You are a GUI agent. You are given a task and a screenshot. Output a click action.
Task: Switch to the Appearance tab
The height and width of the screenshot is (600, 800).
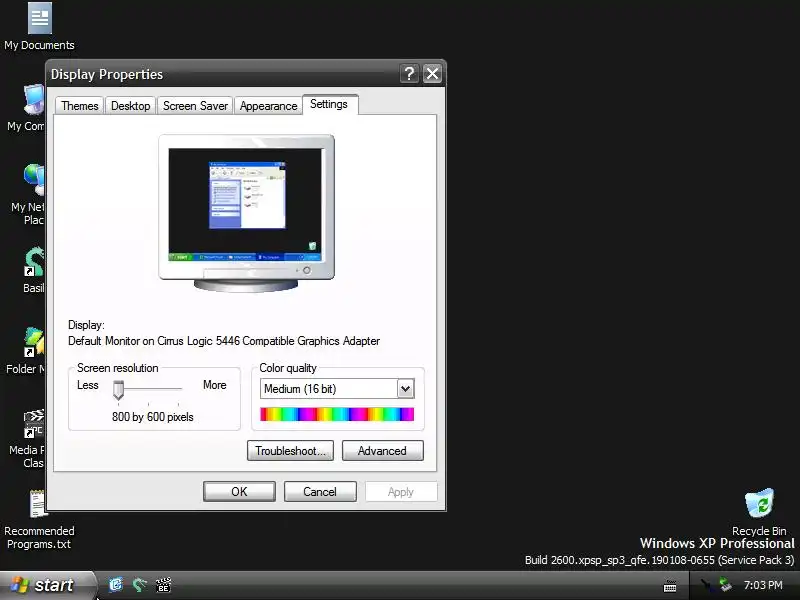pos(268,106)
